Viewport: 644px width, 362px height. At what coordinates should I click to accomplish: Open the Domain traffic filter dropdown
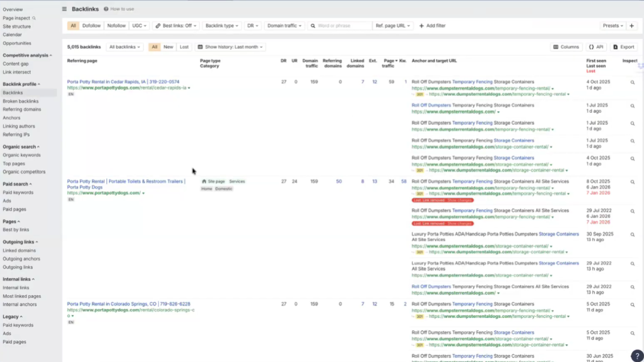(284, 26)
